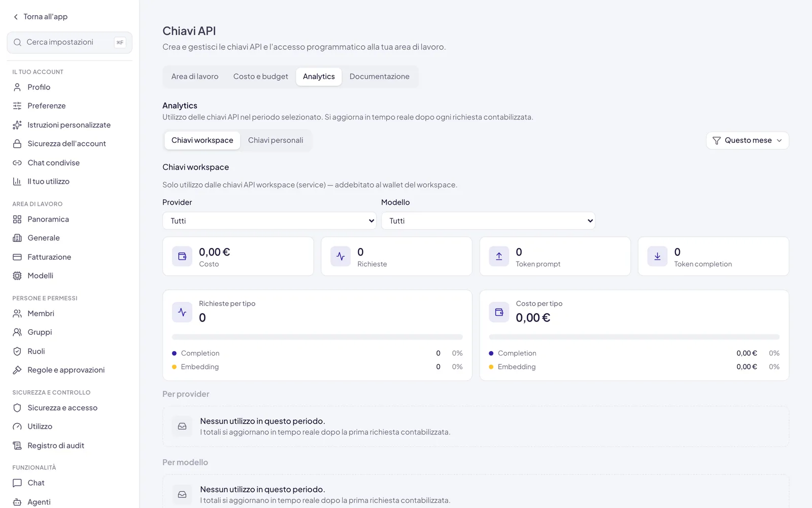This screenshot has height=508, width=812.
Task: Click the Ruoli shield icon
Action: [x=17, y=351]
